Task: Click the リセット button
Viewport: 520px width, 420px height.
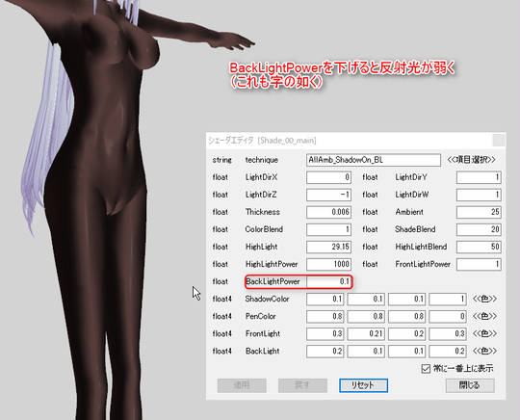Action: pos(363,385)
